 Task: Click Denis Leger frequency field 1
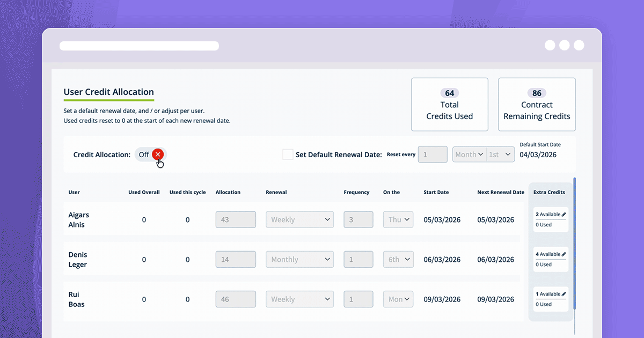click(x=358, y=259)
